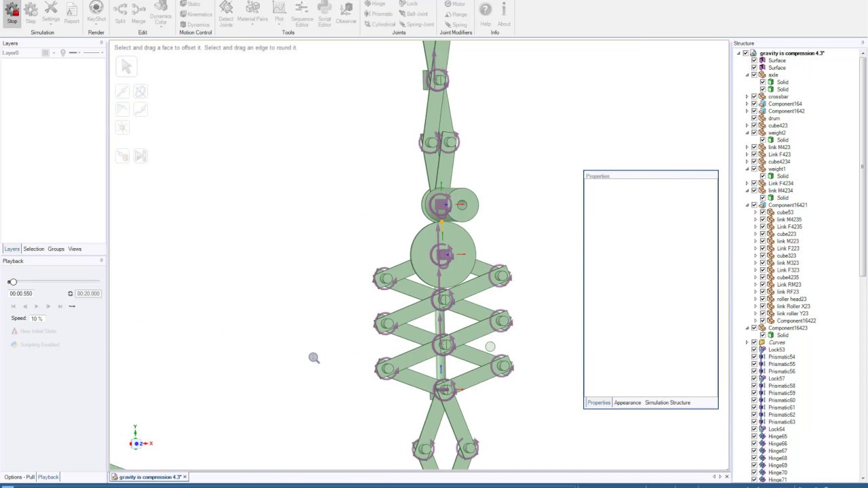Choose Kinematics motion control
This screenshot has width=868, height=488.
196,14
